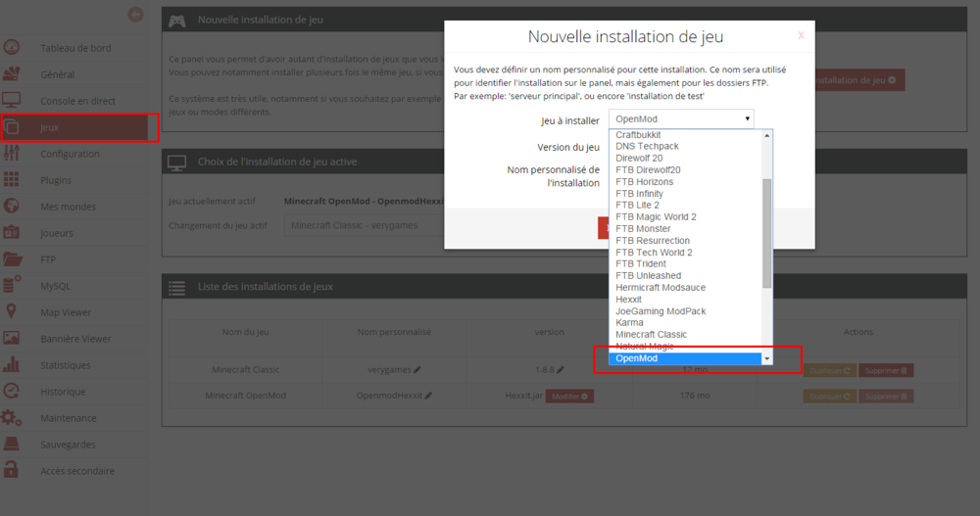Click the Historique clock icon
The image size is (980, 516).
(x=11, y=391)
